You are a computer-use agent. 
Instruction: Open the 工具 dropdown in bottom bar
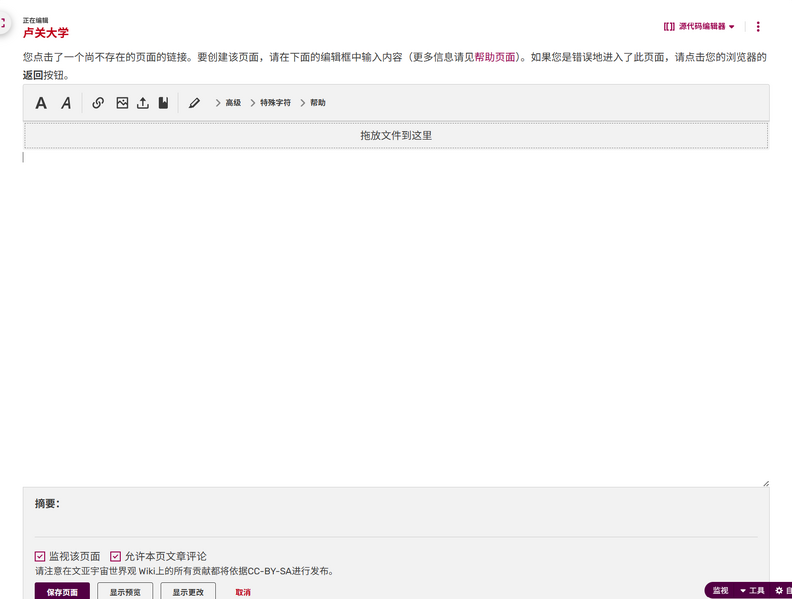(752, 590)
